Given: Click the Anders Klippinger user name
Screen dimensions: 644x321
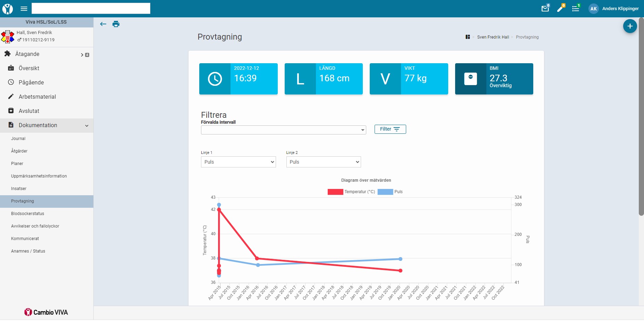Looking at the screenshot, I should pos(620,9).
